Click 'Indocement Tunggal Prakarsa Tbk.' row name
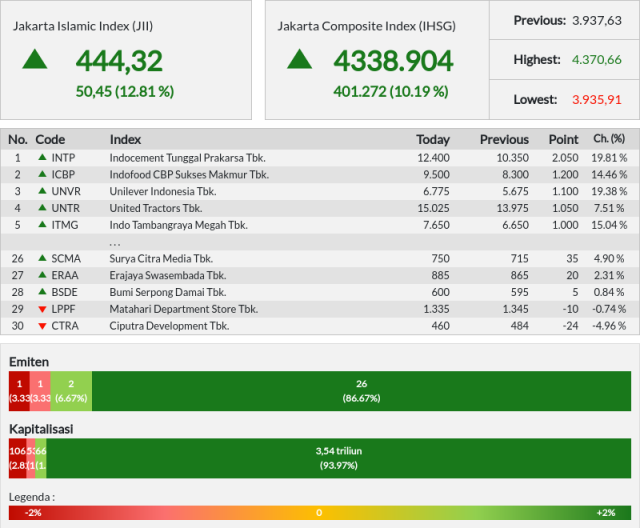Screen dimensions: 640x528 coord(187,158)
